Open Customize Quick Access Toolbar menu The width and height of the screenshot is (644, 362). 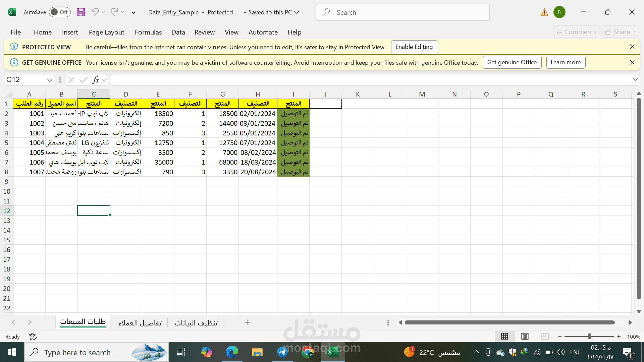tap(133, 12)
